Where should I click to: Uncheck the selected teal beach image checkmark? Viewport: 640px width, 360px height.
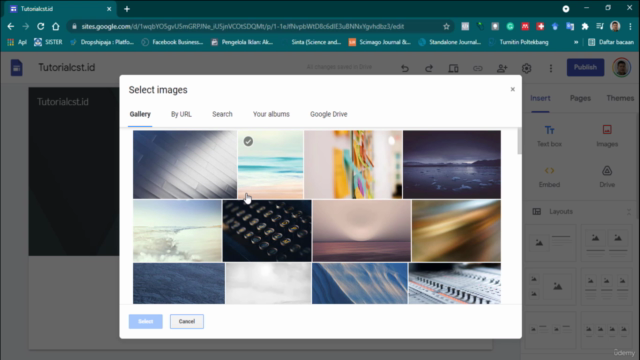tap(248, 141)
